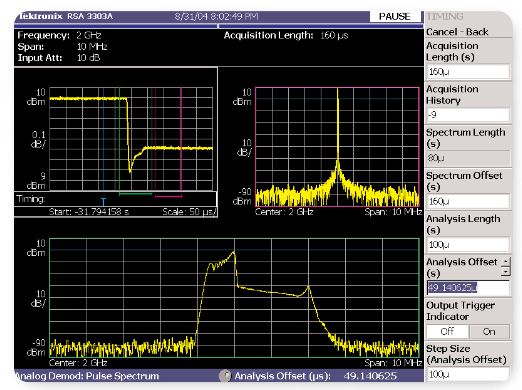Screen dimensions: 522x390
Task: Select Cancel - Back in the side menu
Action: tap(457, 32)
